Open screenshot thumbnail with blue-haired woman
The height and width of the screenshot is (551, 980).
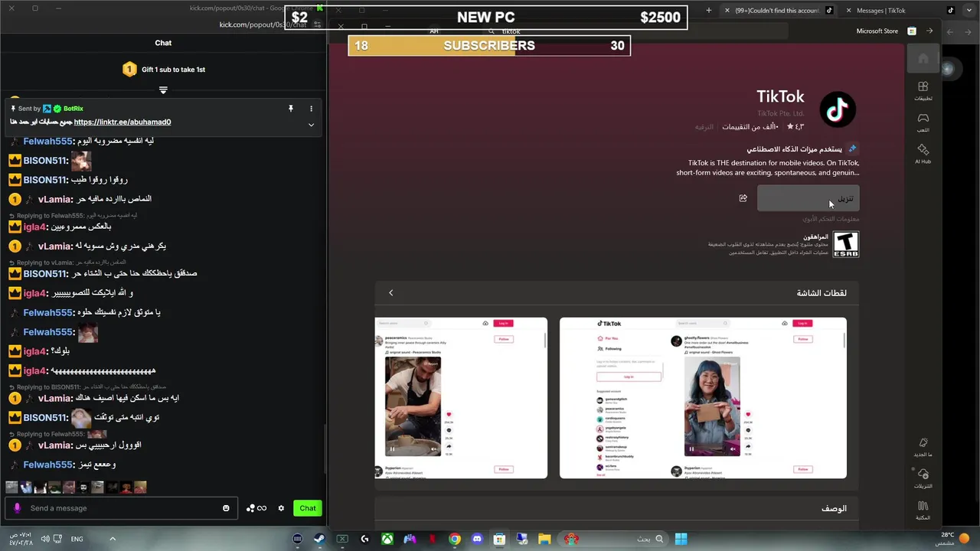point(703,398)
